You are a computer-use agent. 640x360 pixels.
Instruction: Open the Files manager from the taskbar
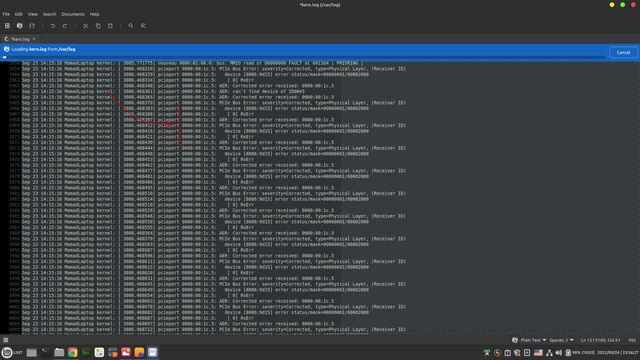[59, 352]
